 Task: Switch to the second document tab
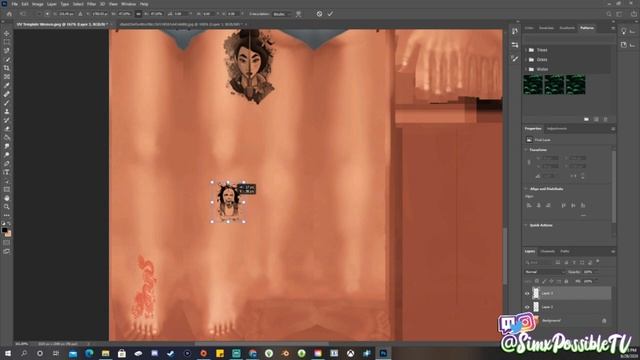tap(180, 24)
